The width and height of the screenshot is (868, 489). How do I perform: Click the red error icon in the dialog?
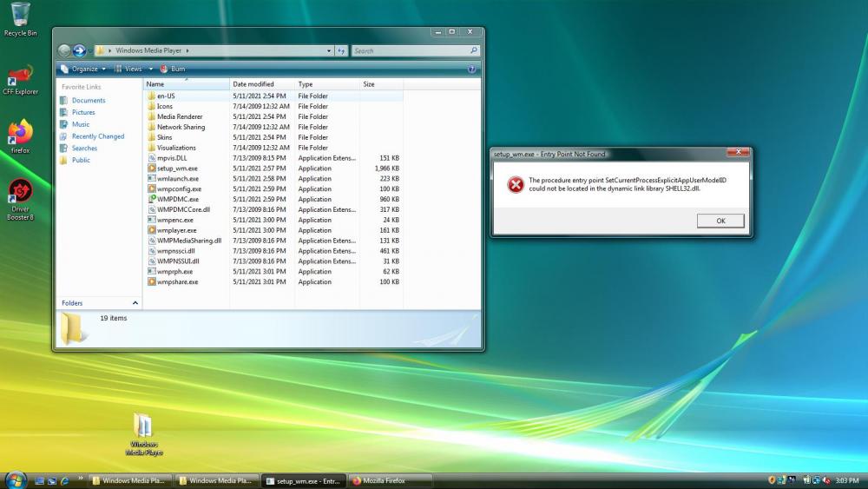(516, 184)
